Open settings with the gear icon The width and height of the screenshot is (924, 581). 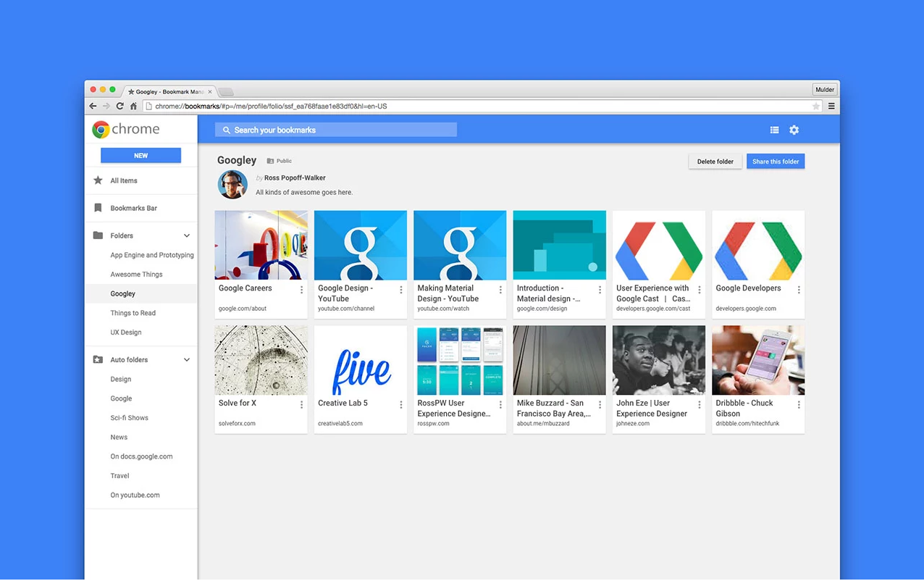coord(794,130)
